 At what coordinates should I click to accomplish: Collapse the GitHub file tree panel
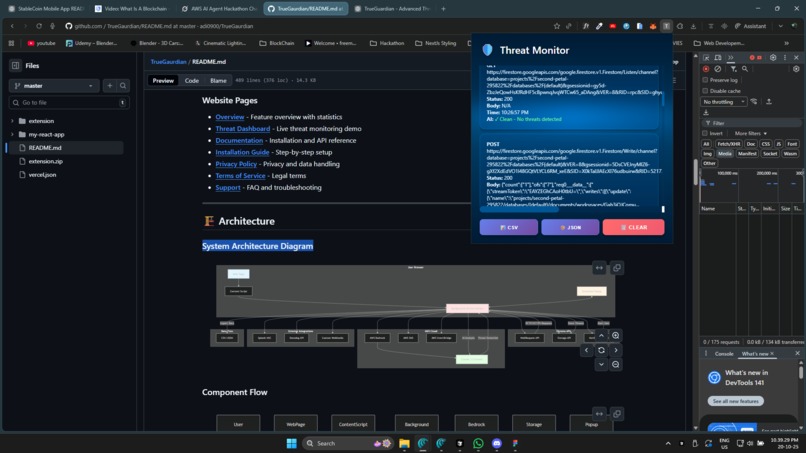[15, 65]
